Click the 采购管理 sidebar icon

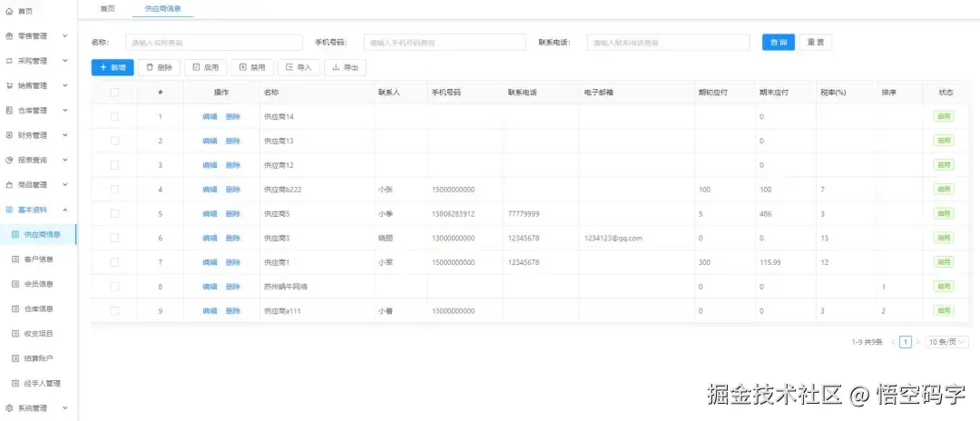point(9,61)
